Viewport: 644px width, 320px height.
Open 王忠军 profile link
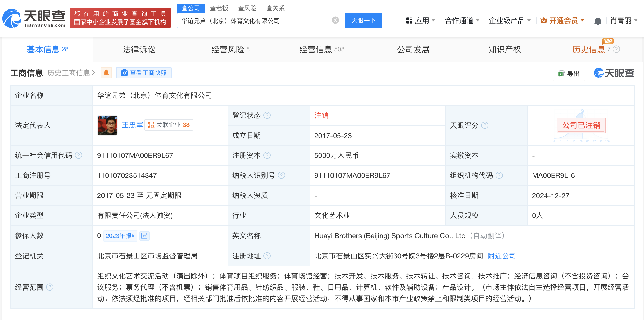[132, 125]
